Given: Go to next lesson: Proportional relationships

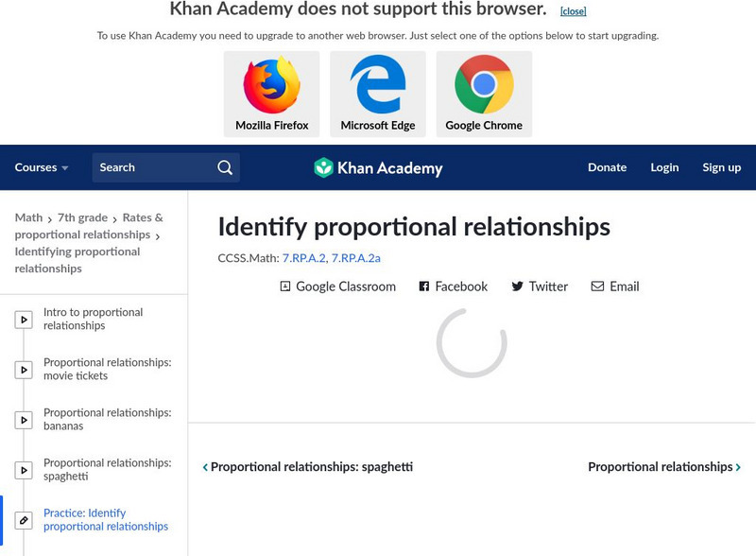Looking at the screenshot, I should (x=663, y=467).
